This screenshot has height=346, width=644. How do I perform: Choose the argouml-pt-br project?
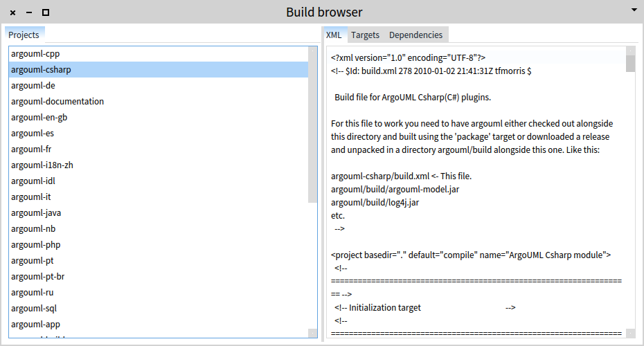click(x=37, y=276)
